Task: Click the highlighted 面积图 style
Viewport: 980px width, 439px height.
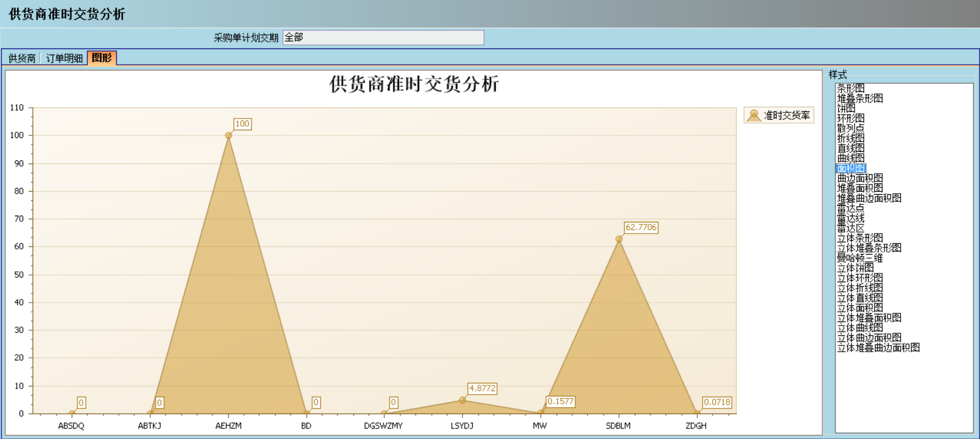Action: (851, 168)
